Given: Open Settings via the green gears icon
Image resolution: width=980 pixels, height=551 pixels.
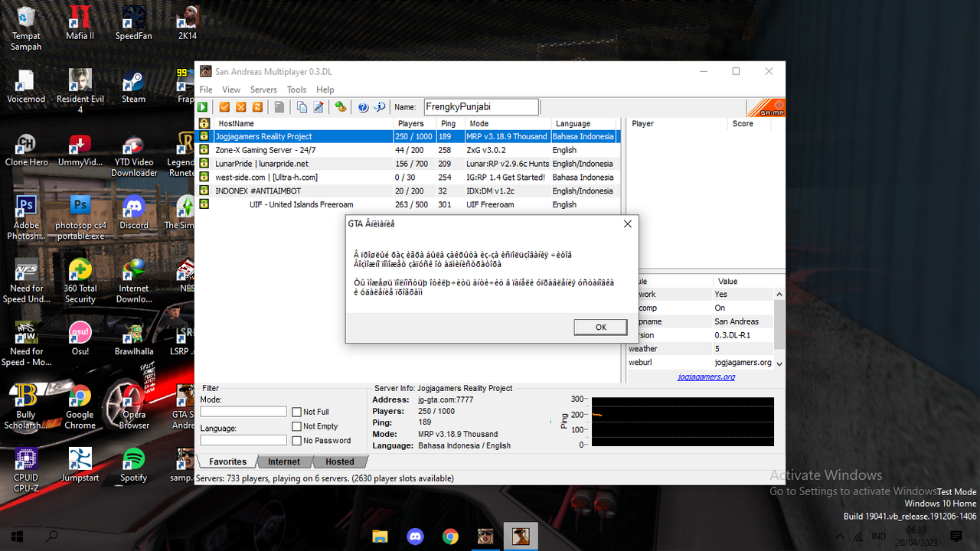Looking at the screenshot, I should (x=341, y=107).
